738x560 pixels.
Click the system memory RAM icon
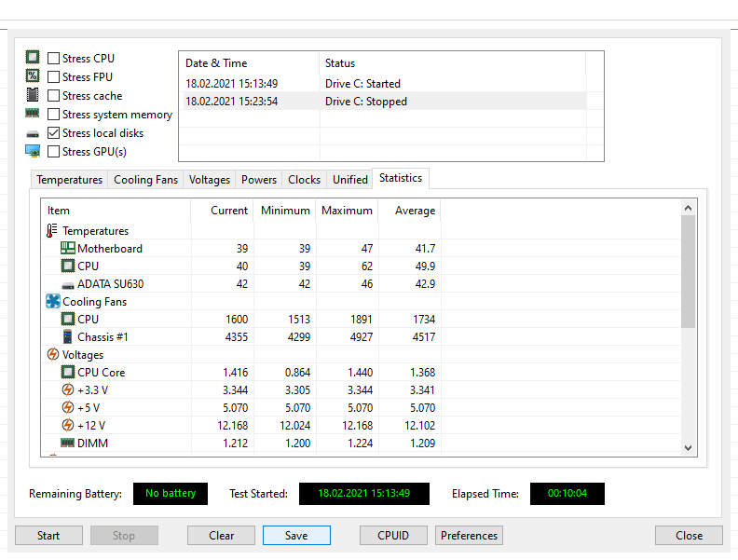(x=33, y=113)
